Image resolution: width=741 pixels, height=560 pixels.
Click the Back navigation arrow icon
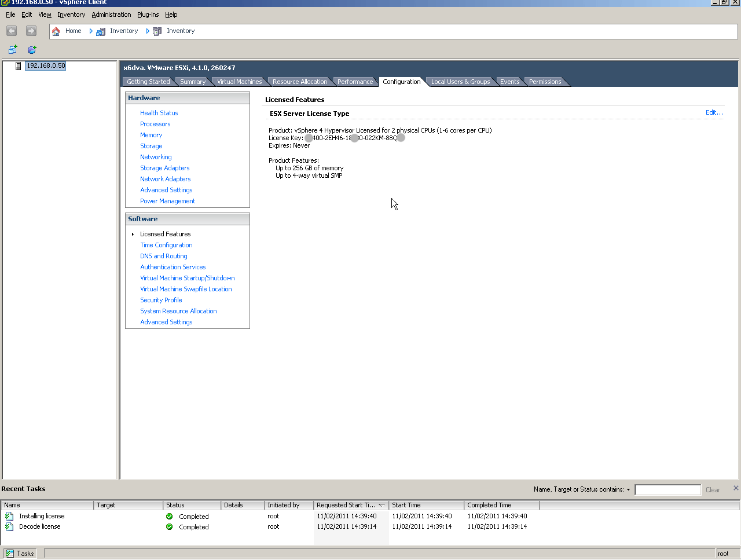pyautogui.click(x=12, y=31)
